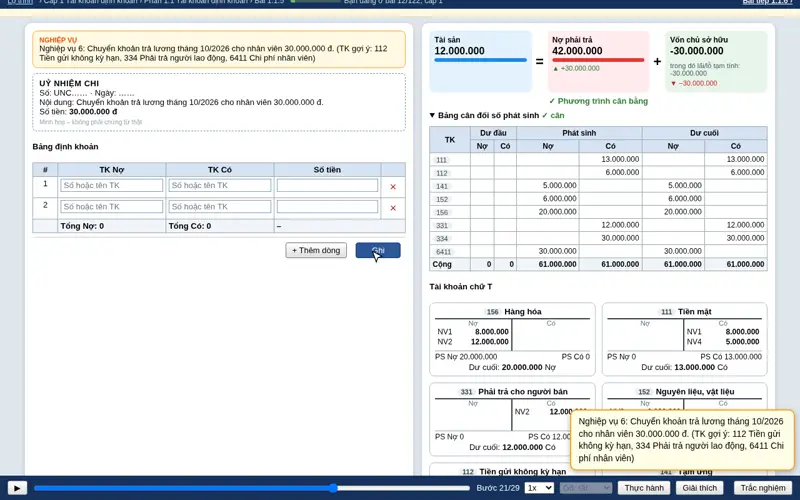
Task: Click the Tổng Có: 0 total cell
Action: (x=220, y=226)
